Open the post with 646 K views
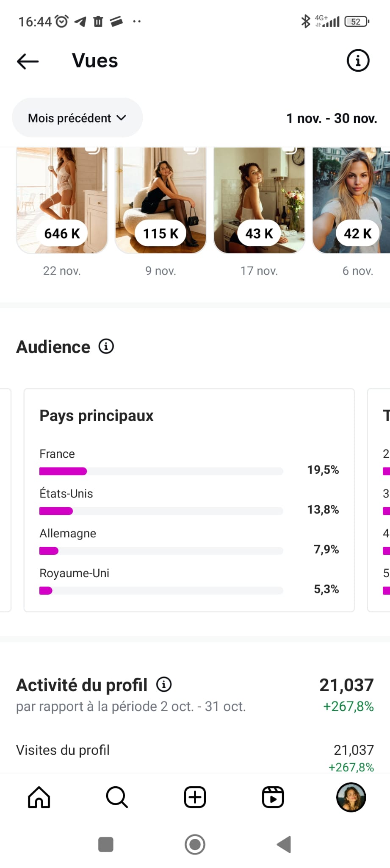 [x=62, y=200]
